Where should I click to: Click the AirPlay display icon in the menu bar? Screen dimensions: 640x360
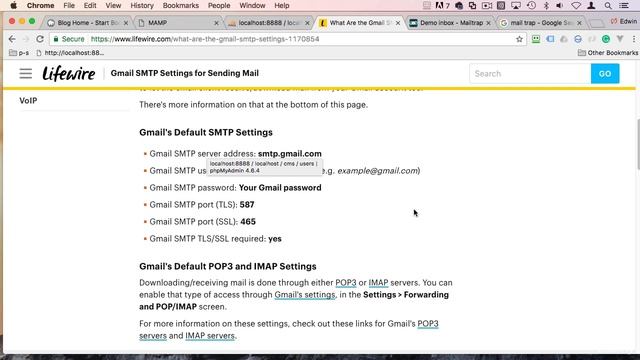[x=516, y=6]
